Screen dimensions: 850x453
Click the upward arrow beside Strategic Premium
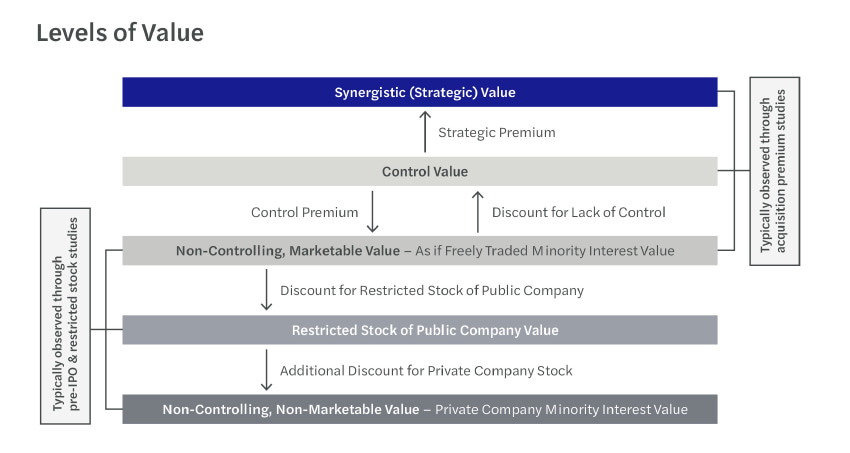click(425, 132)
